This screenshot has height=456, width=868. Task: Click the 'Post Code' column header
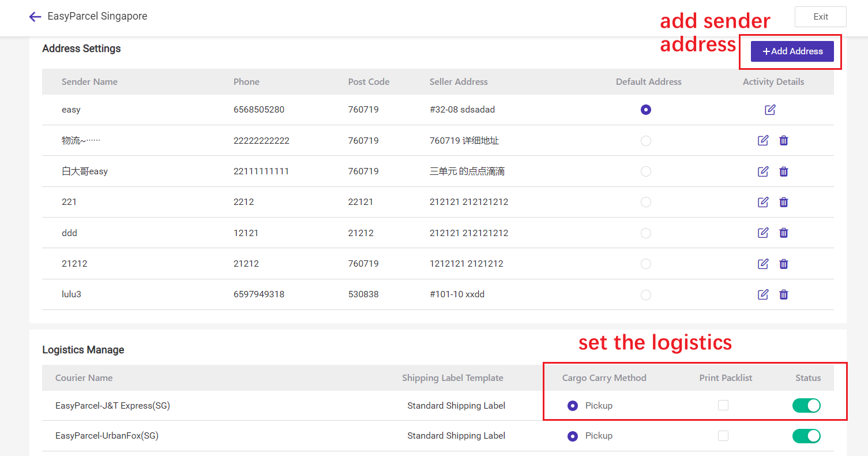pos(369,82)
